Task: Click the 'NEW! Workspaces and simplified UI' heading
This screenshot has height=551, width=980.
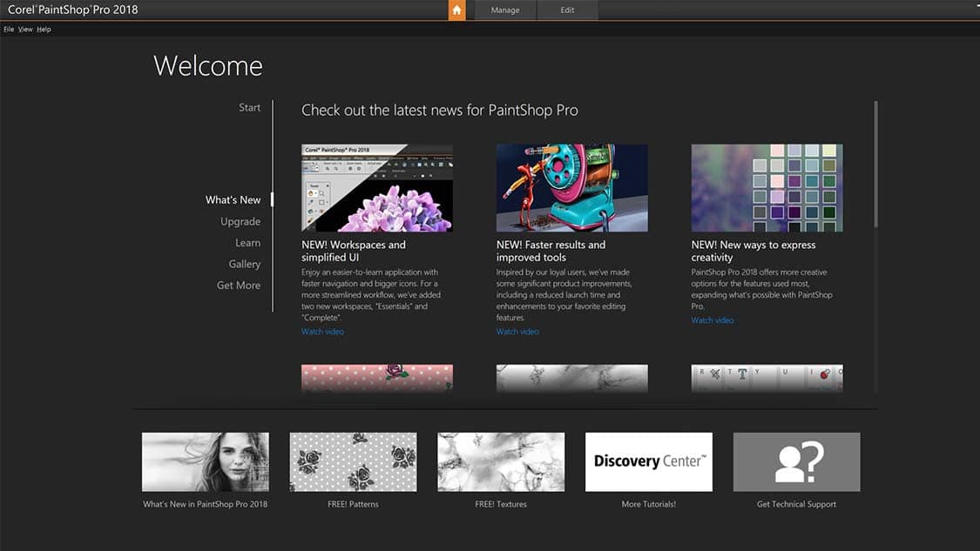Action: click(x=354, y=252)
